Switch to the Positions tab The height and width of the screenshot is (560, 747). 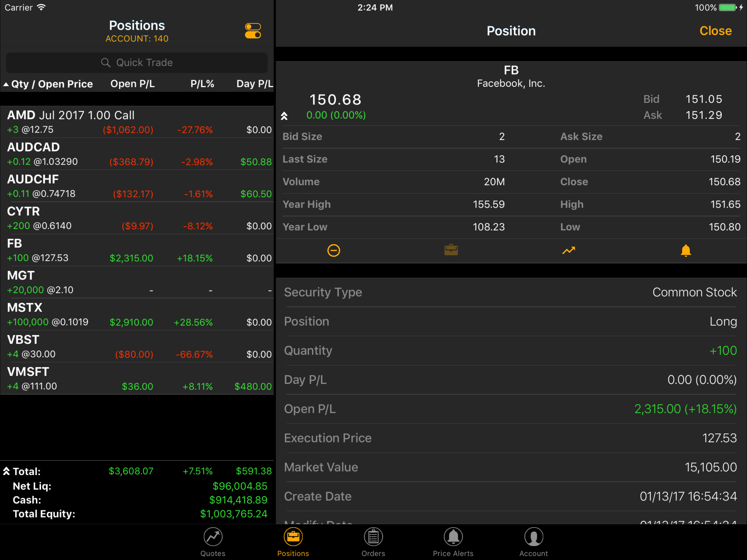pos(293,542)
